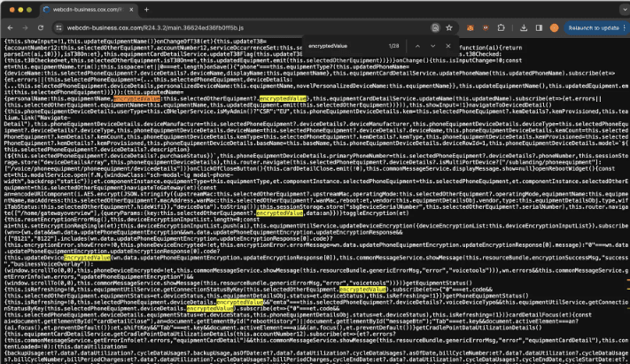Open the Google Lens search icon in address bar
This screenshot has width=630, height=364.
(x=435, y=27)
